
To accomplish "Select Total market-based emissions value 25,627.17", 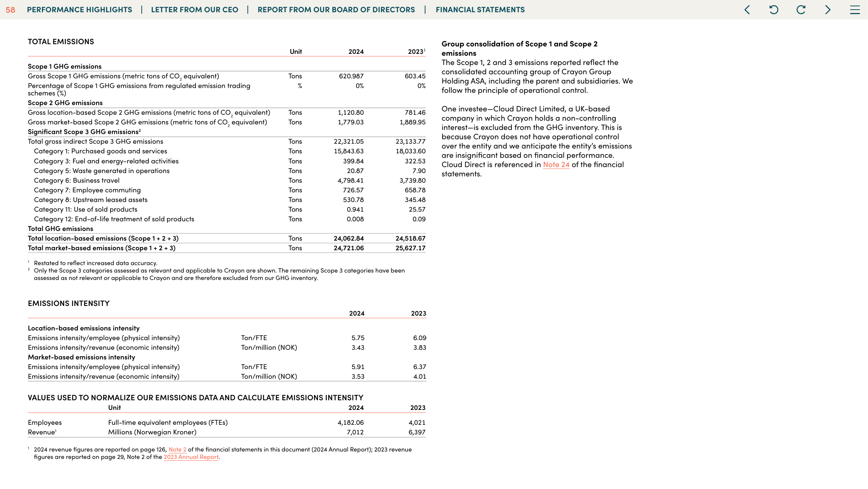I will [410, 248].
